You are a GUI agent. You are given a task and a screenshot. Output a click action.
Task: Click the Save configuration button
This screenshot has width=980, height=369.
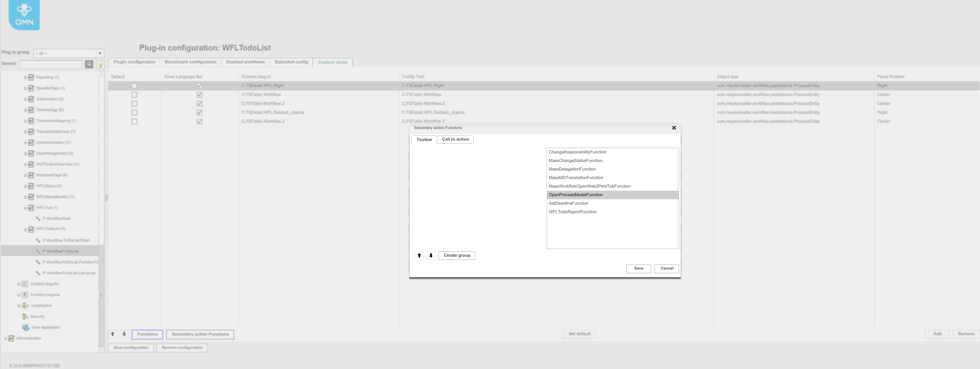pyautogui.click(x=131, y=348)
